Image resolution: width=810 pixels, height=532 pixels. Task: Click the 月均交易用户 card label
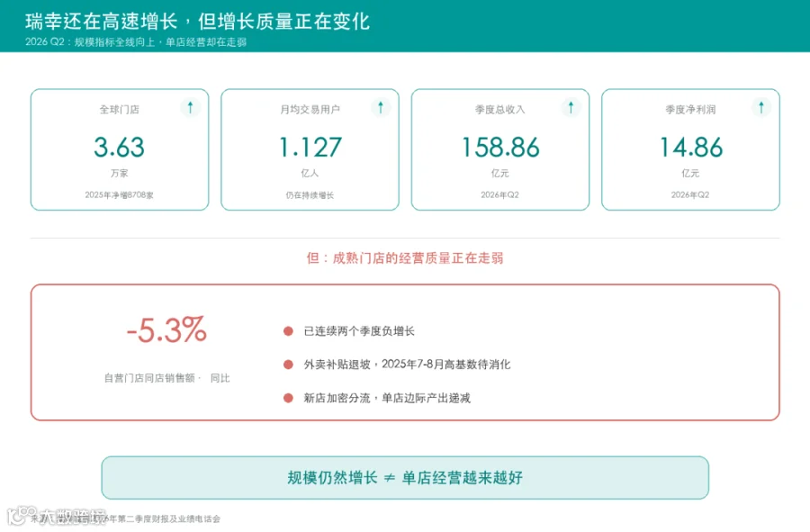pyautogui.click(x=310, y=110)
